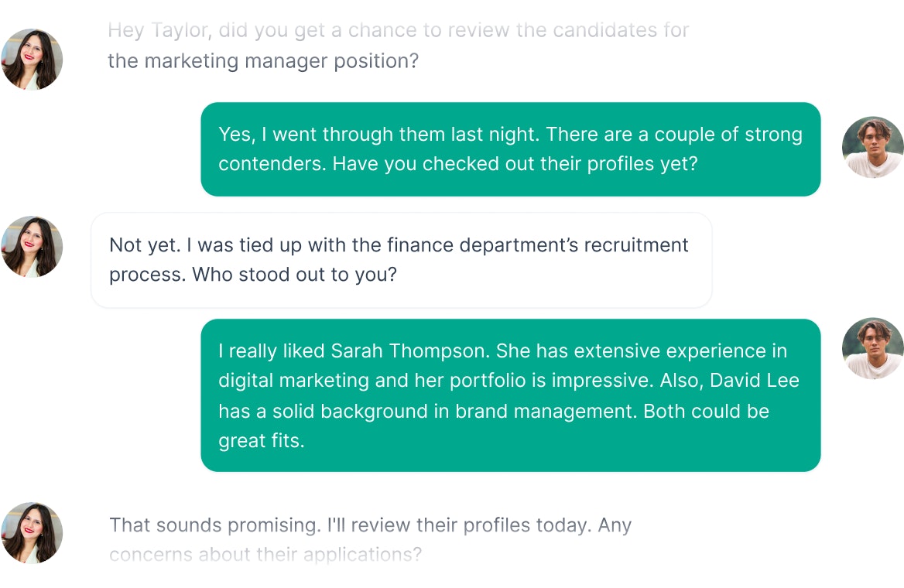Image resolution: width=904 pixels, height=588 pixels.
Task: Open the man's avatar next to 'Yes, I went through them'
Action: pyautogui.click(x=873, y=148)
